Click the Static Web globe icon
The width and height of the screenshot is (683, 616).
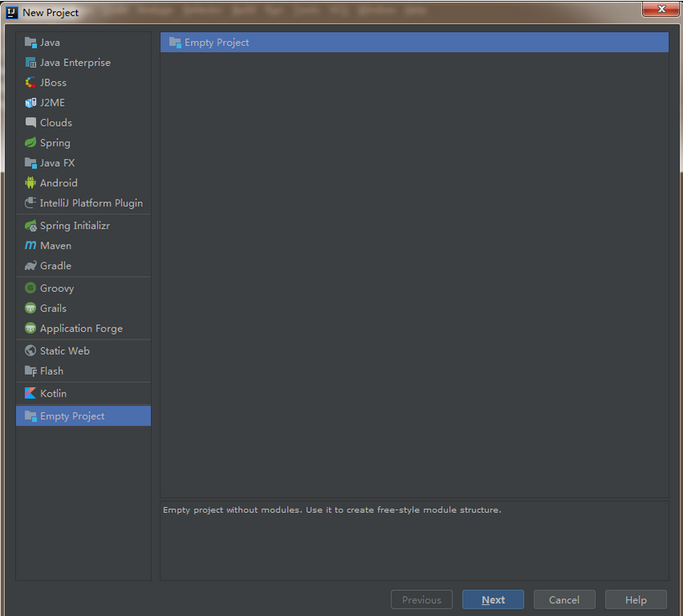click(x=30, y=350)
